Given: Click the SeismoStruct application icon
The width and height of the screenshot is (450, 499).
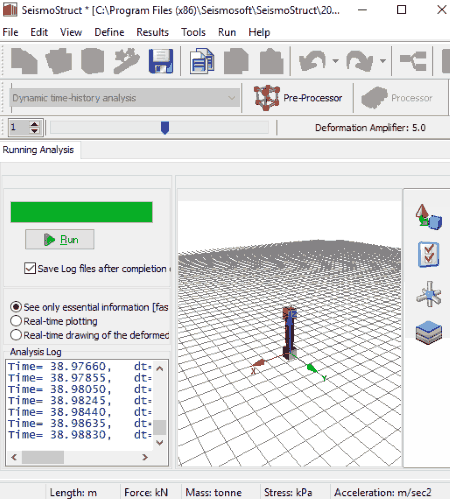Looking at the screenshot, I should (10, 10).
